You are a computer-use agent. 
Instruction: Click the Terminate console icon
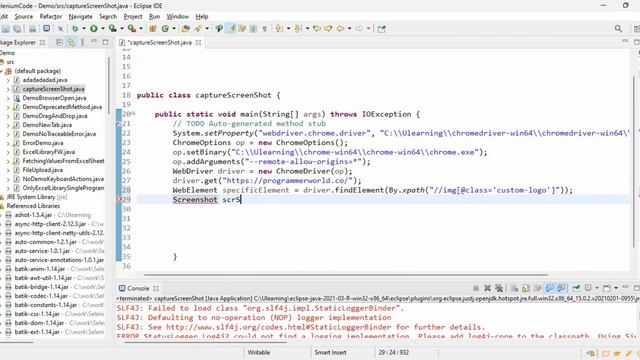pos(476,288)
